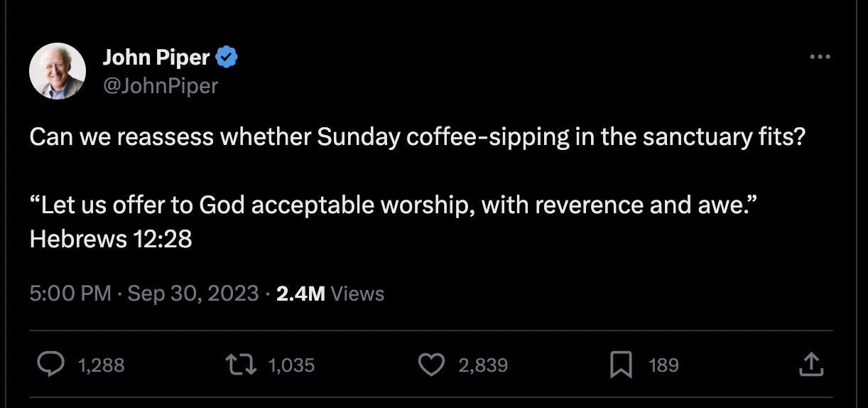Open the three-dot more options menu
The image size is (868, 408).
(820, 57)
